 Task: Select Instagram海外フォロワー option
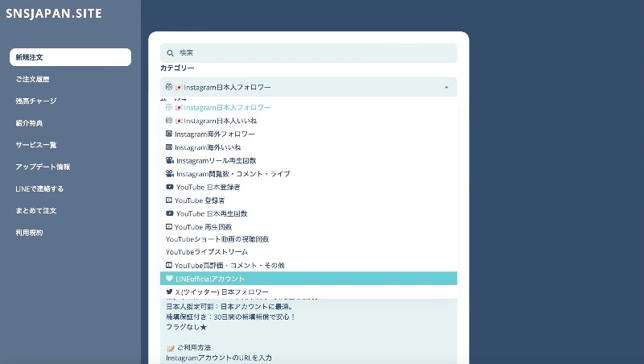308,134
